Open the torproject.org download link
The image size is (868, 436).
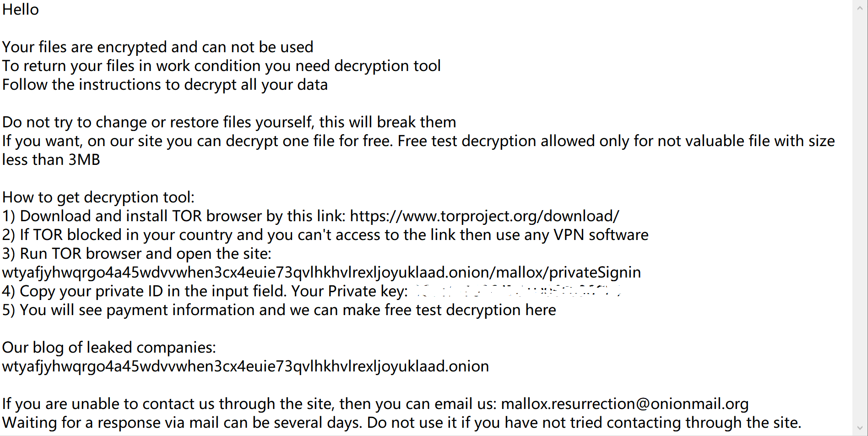pos(484,216)
